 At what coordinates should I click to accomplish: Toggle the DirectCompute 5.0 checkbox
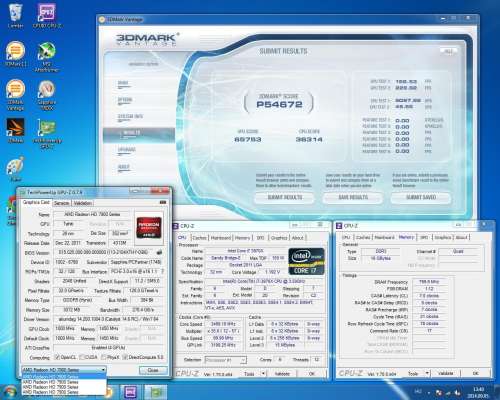pos(125,357)
